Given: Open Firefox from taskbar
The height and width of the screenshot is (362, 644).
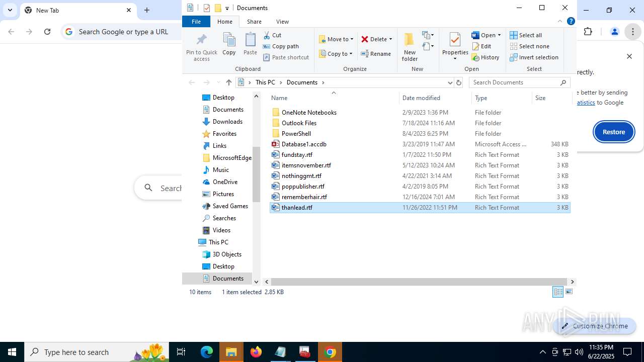Looking at the screenshot, I should pyautogui.click(x=256, y=352).
